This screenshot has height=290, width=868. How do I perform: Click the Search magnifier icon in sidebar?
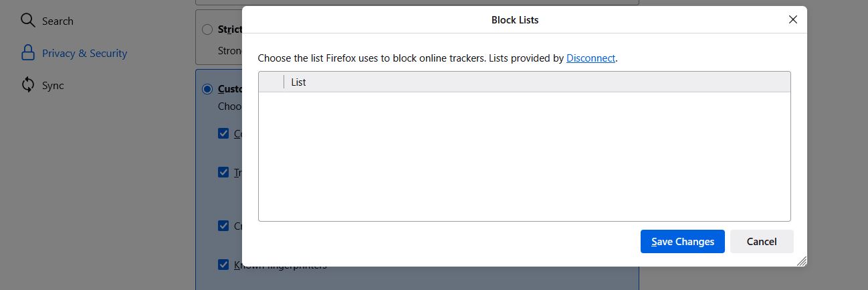coord(27,21)
